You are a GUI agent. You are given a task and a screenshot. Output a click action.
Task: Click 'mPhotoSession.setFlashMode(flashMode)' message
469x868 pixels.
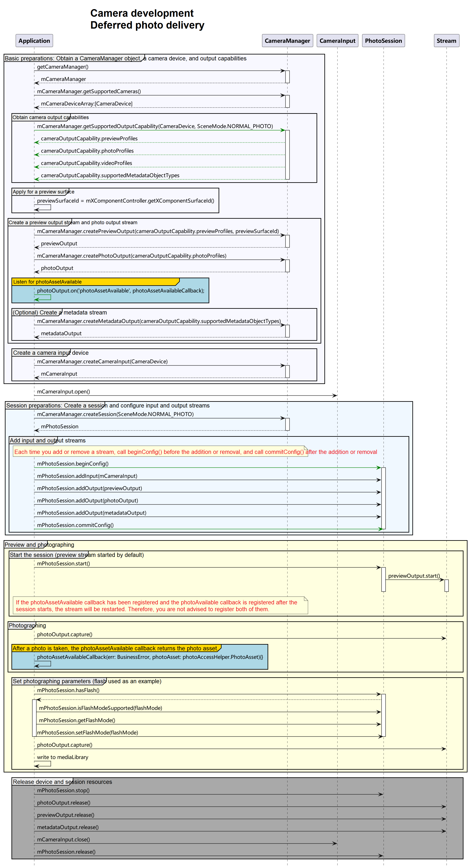point(88,733)
